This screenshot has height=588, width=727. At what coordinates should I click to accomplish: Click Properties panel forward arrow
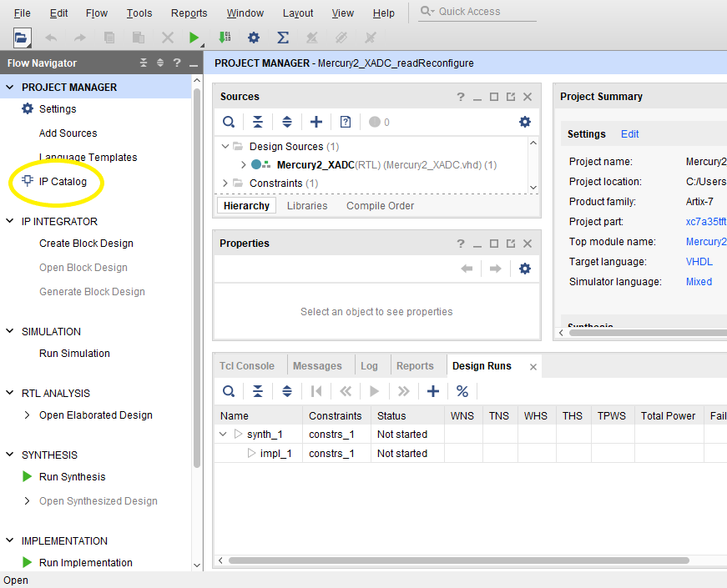(496, 269)
